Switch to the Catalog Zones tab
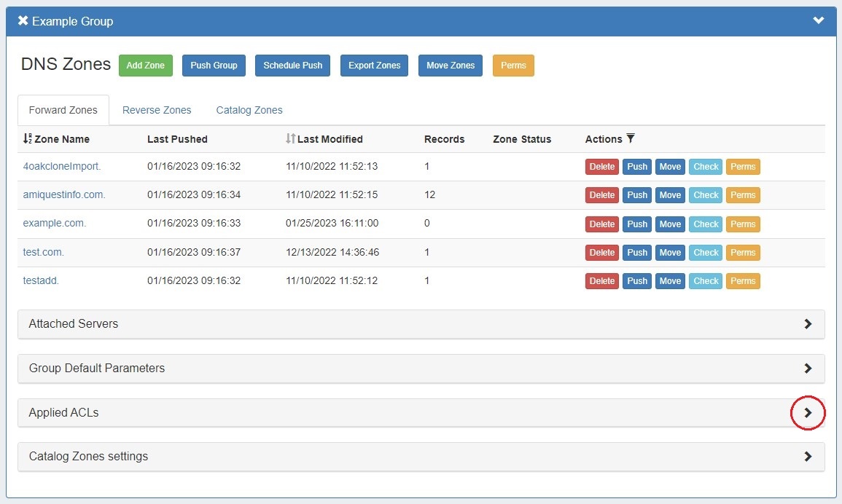Screen dimensions: 842x504 click(x=249, y=110)
